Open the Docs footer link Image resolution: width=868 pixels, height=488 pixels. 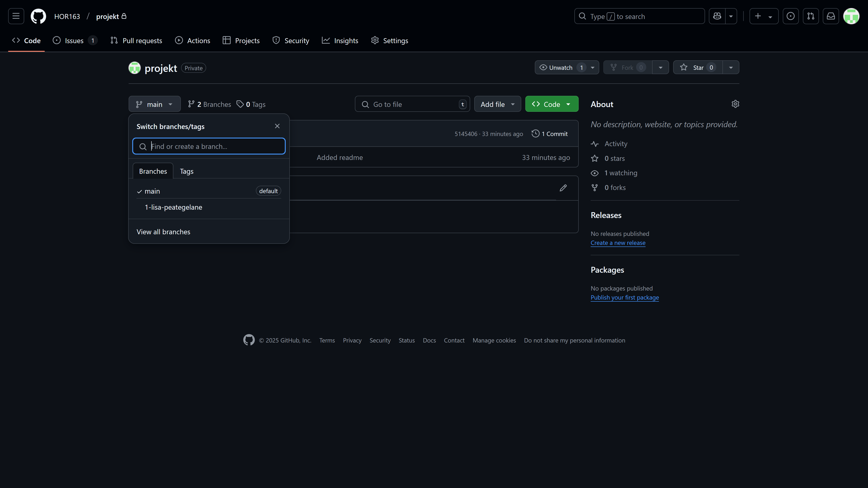pos(429,340)
